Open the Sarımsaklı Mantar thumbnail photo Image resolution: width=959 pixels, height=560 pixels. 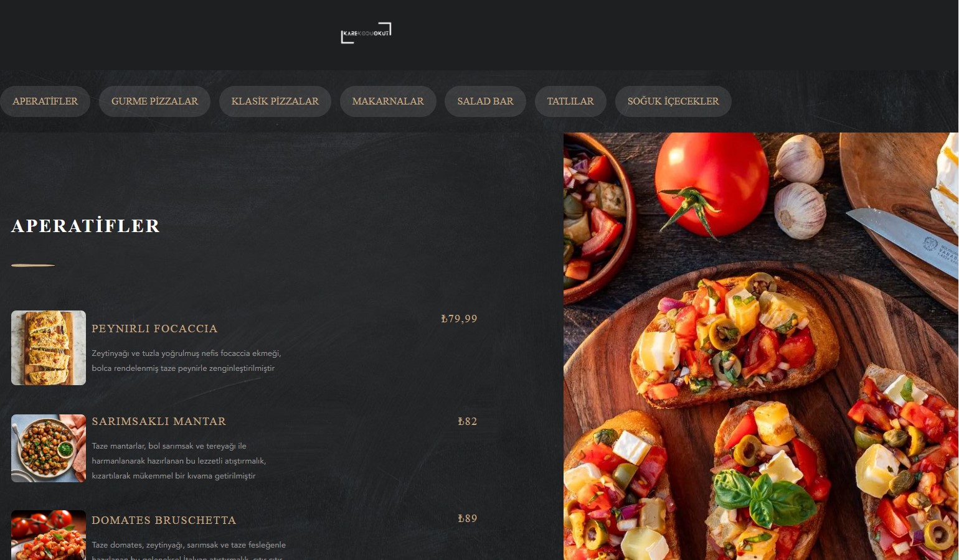(x=49, y=449)
